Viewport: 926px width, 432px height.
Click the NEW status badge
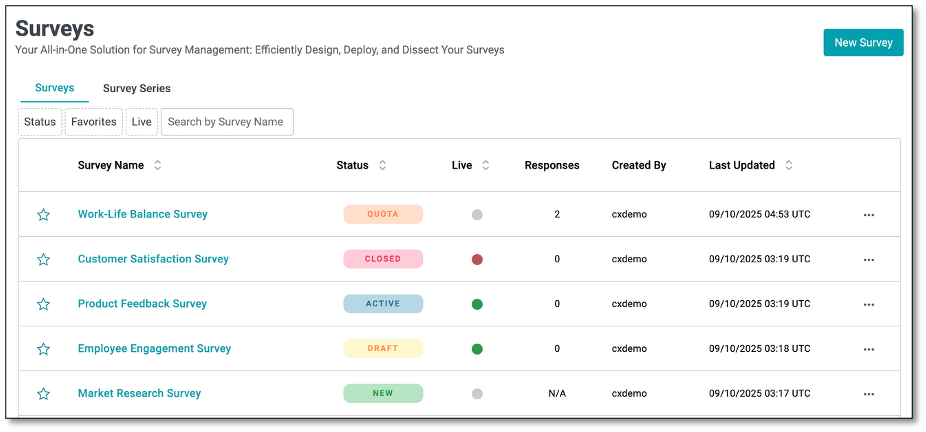[383, 394]
